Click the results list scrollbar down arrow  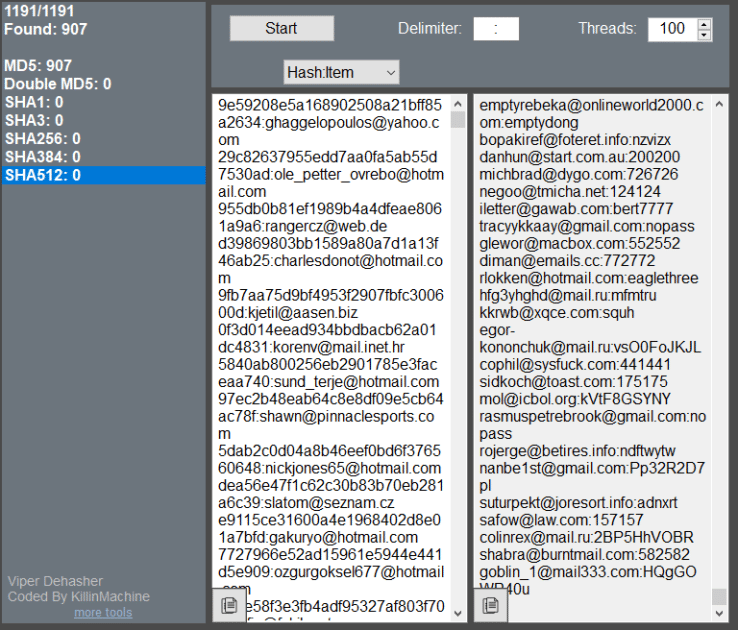pyautogui.click(x=719, y=613)
